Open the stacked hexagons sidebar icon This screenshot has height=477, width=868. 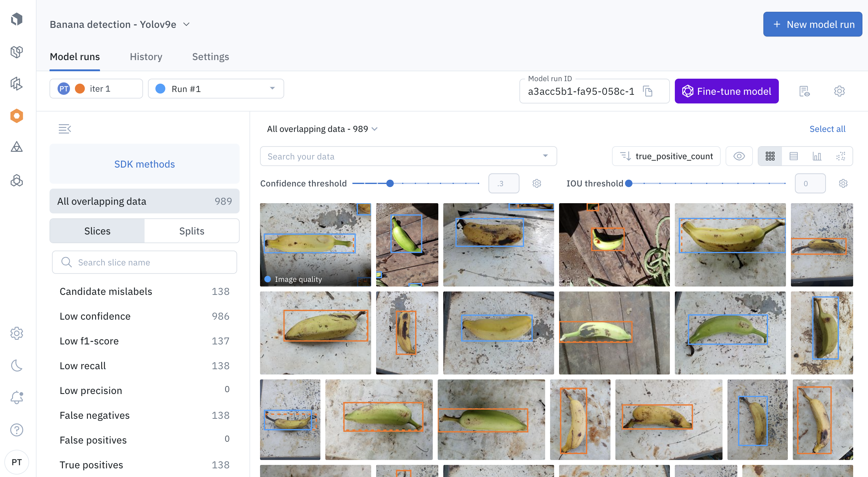pos(16,180)
